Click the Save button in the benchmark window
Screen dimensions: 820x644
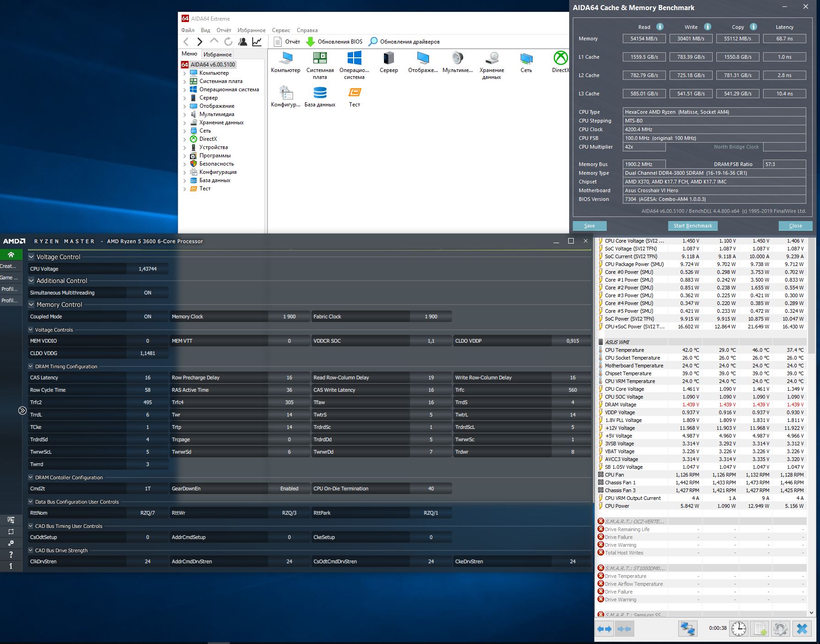590,226
